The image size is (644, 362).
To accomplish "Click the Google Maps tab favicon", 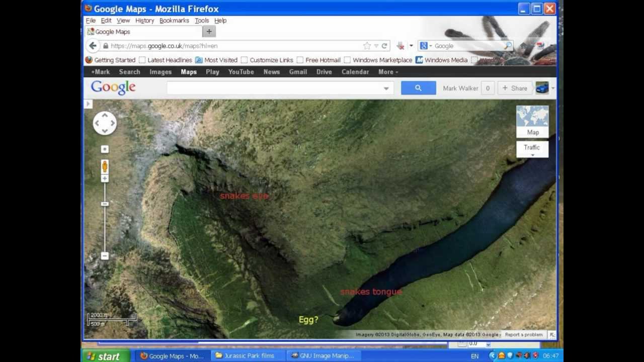I will (91, 32).
